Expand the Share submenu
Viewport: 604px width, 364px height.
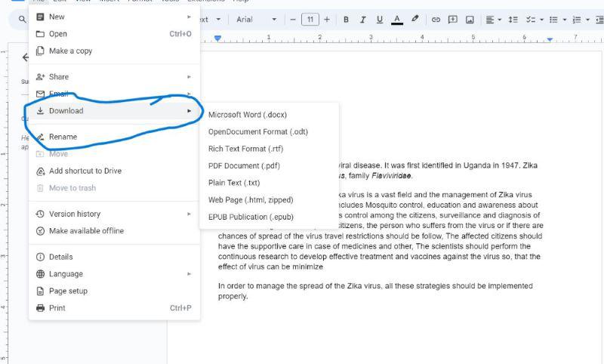tap(115, 77)
